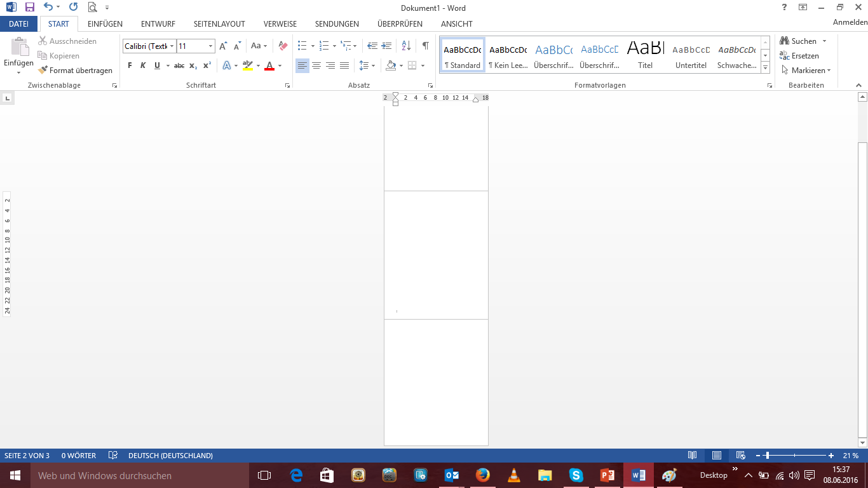The image size is (868, 488).
Task: Justify the paragraph text
Action: click(344, 65)
